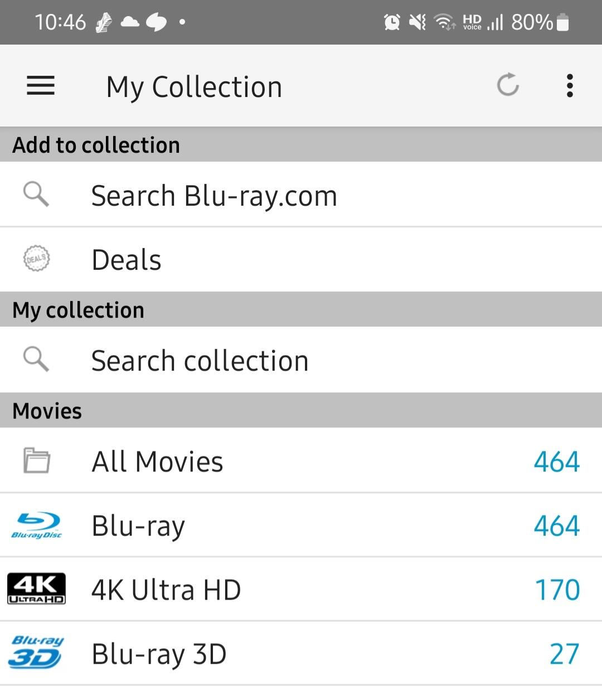Viewport: 602px width, 700px height.
Task: Tap the alarm icon in status bar
Action: click(x=392, y=22)
